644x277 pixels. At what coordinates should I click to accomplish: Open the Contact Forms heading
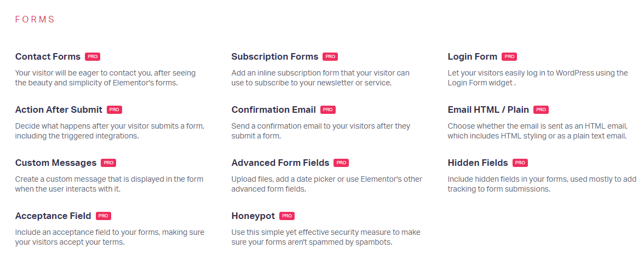pos(48,56)
